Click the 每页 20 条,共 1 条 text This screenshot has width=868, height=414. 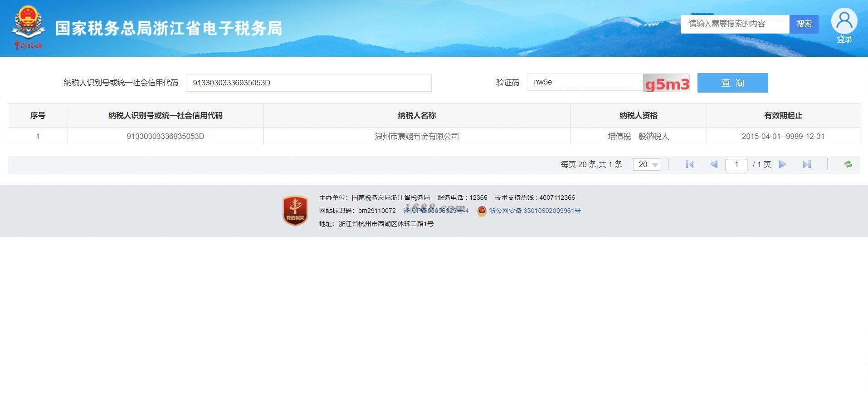click(591, 164)
